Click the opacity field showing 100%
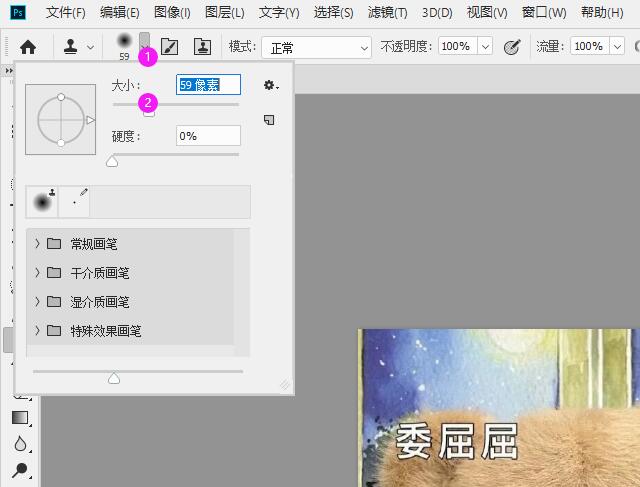 [x=458, y=46]
